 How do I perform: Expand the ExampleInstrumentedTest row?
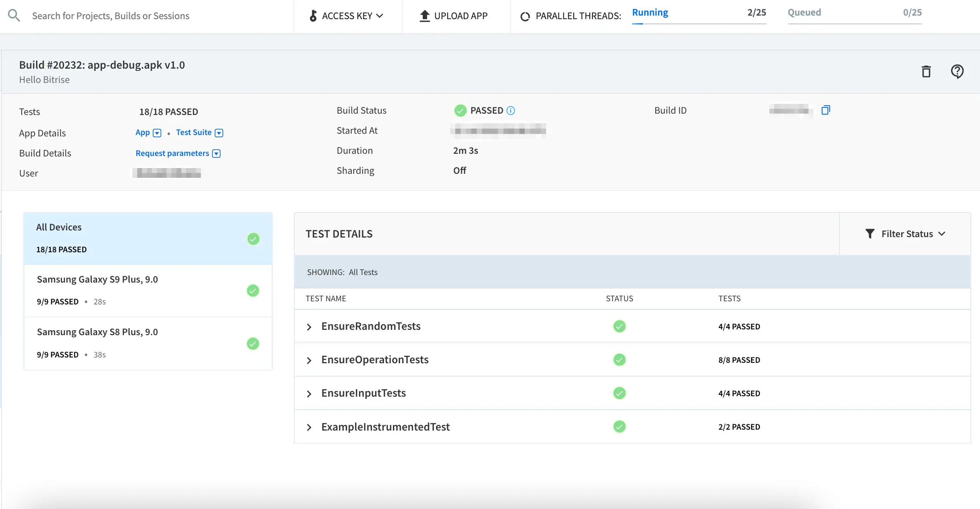309,427
